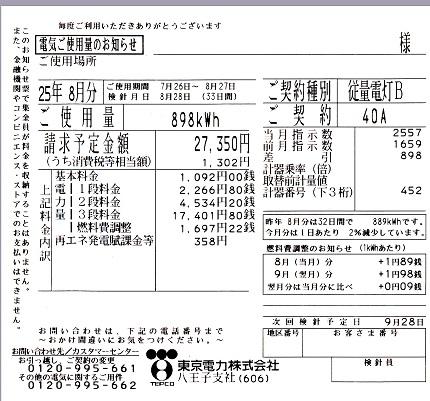This screenshot has height=401, width=430.
Task: Click the ご使用場所 label
Action: pyautogui.click(x=68, y=61)
